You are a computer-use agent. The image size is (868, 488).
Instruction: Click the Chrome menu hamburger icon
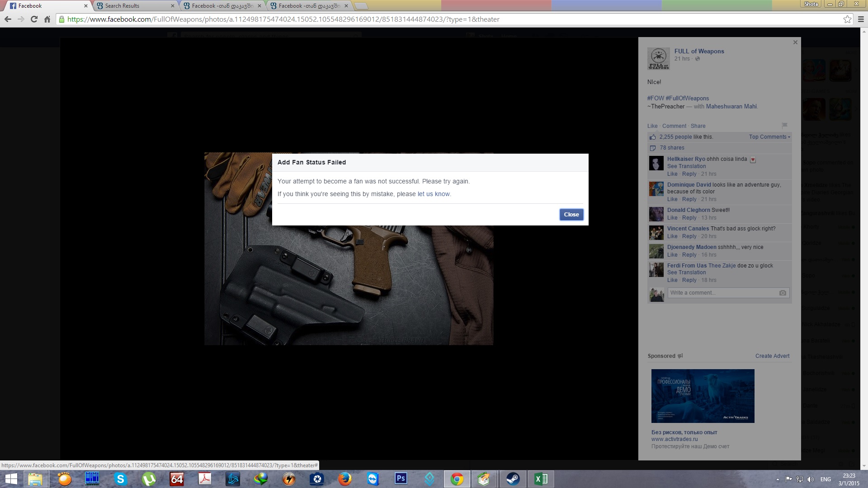click(x=861, y=19)
